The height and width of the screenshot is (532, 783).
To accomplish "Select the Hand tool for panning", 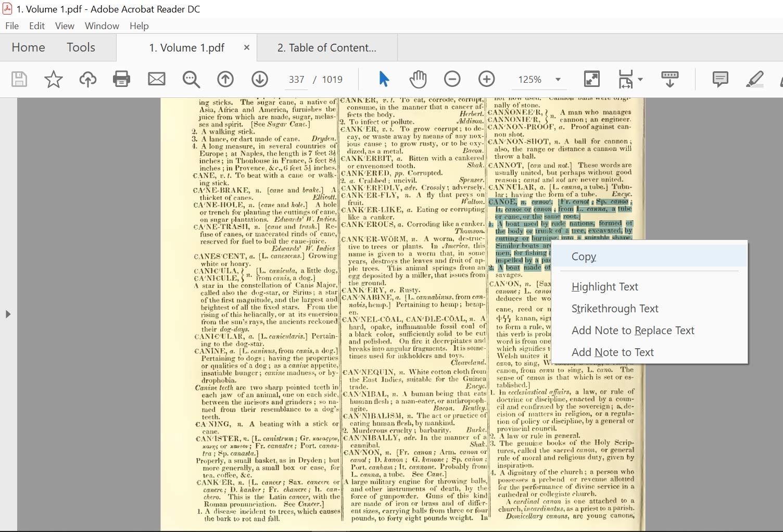I will [418, 79].
